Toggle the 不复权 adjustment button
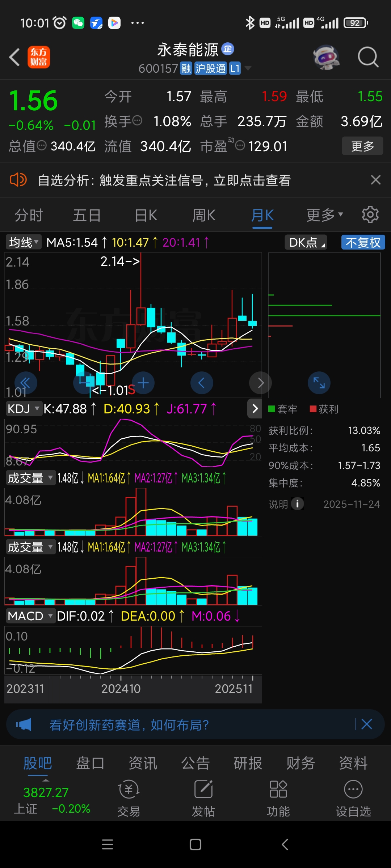391x868 pixels. click(x=363, y=242)
